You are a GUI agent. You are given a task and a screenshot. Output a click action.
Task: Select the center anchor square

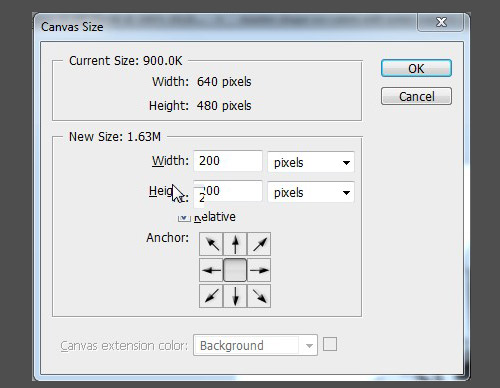pos(235,270)
